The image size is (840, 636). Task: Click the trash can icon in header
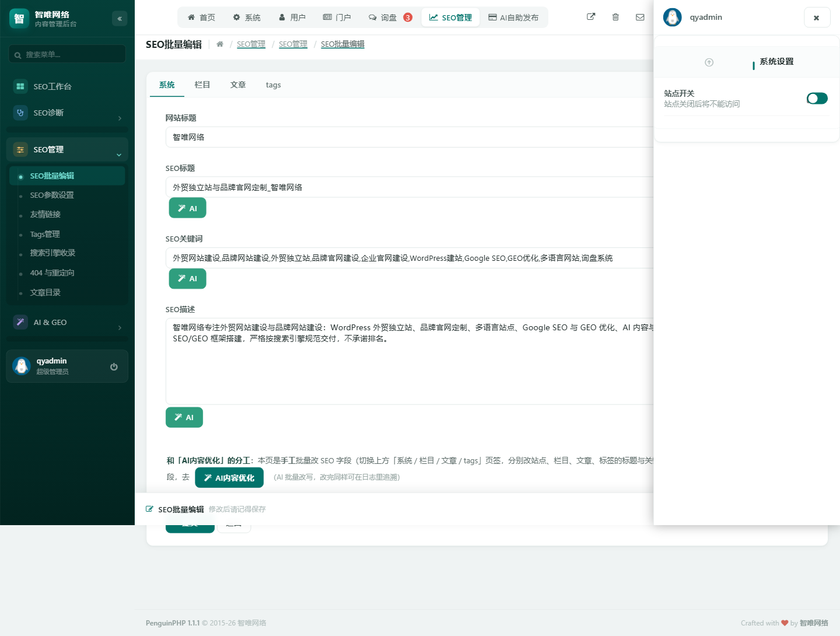[x=615, y=17]
